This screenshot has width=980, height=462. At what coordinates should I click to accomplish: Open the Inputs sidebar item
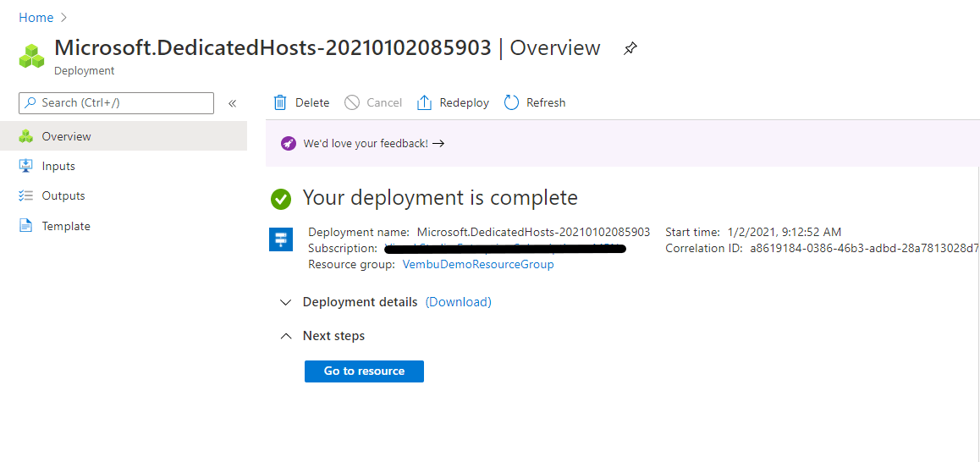click(123, 167)
